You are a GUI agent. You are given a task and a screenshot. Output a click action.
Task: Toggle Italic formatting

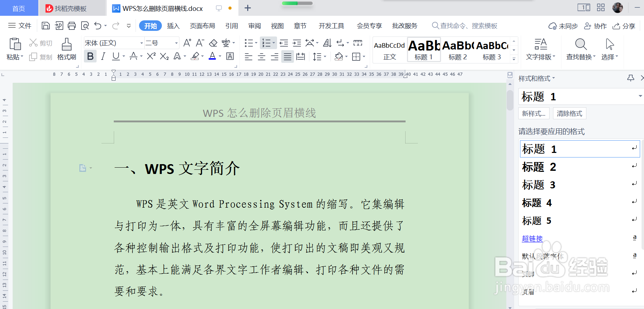(103, 56)
